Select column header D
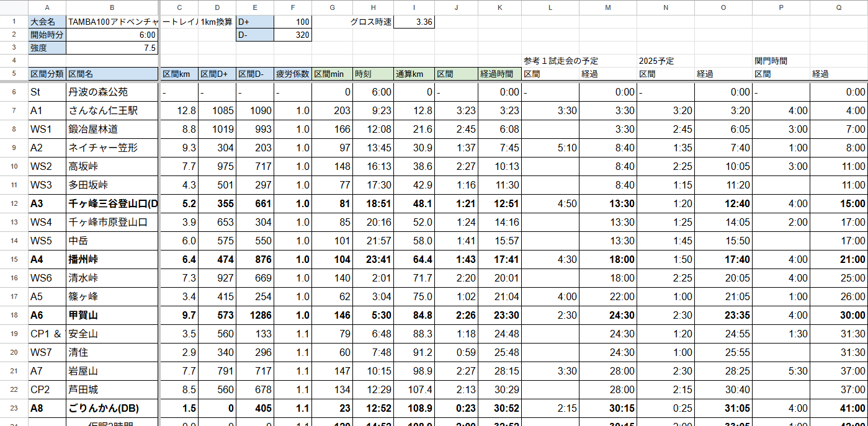 (217, 7)
